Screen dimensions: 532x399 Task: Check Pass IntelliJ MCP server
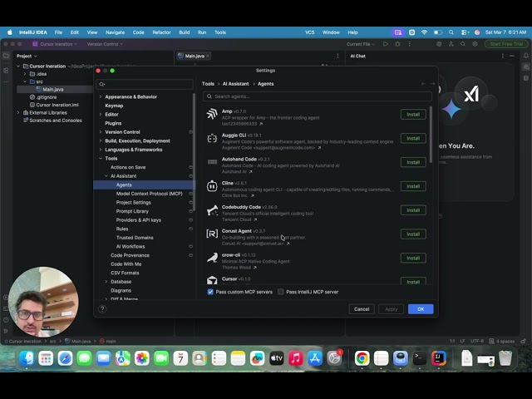pyautogui.click(x=281, y=292)
